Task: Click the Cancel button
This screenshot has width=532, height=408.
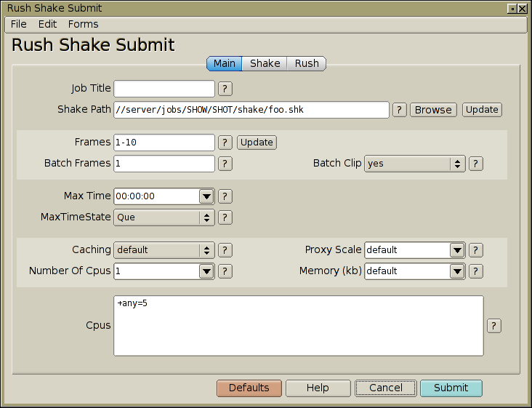Action: [x=386, y=388]
